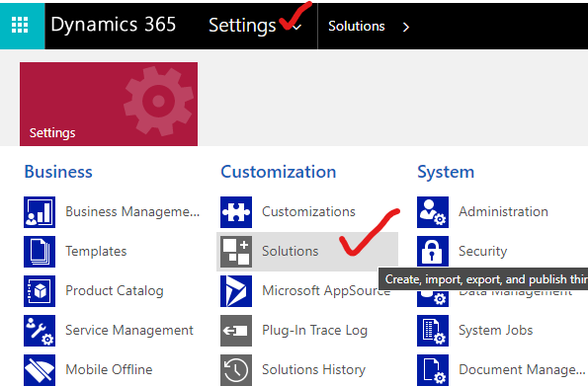
Task: Click the Solutions breadcrumb in top bar
Action: point(356,27)
